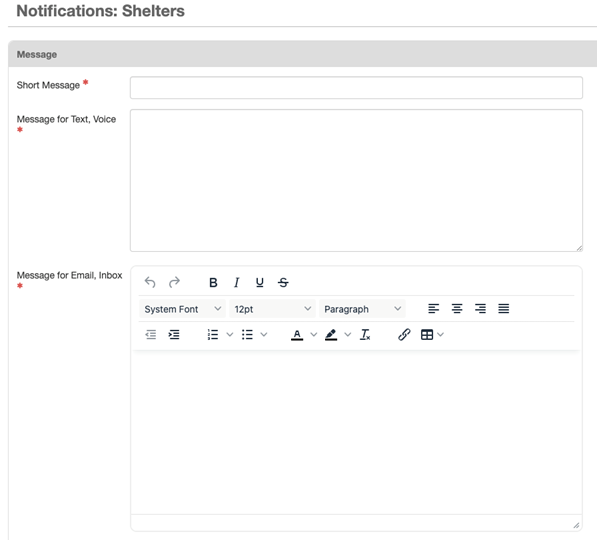Viewport: 606px width, 551px height.
Task: Toggle underline text formatting
Action: (260, 283)
